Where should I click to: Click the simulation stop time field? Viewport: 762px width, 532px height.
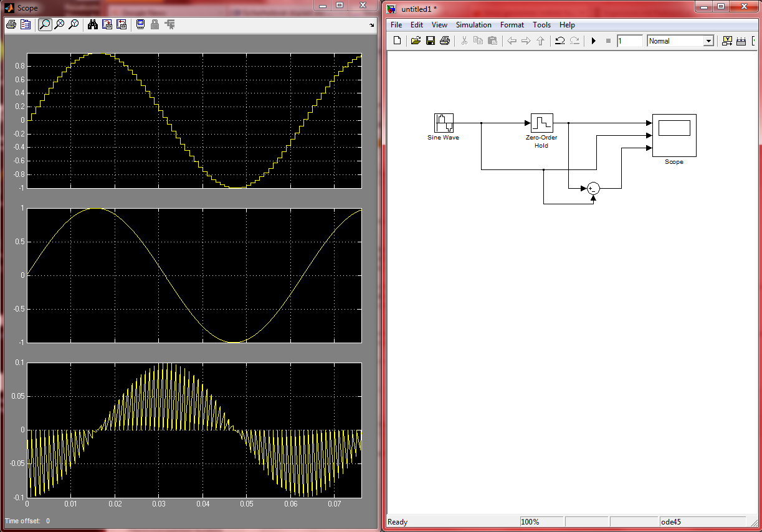[x=629, y=41]
